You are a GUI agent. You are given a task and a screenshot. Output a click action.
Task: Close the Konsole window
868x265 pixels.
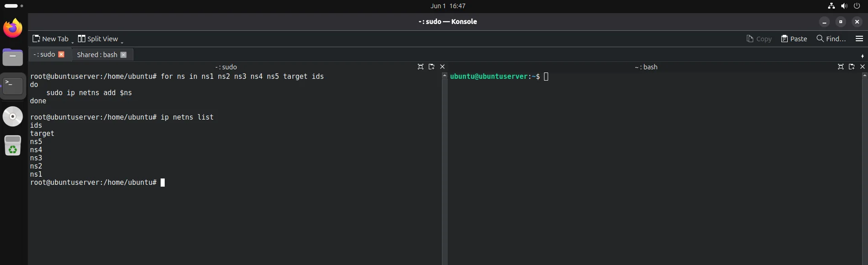(857, 22)
